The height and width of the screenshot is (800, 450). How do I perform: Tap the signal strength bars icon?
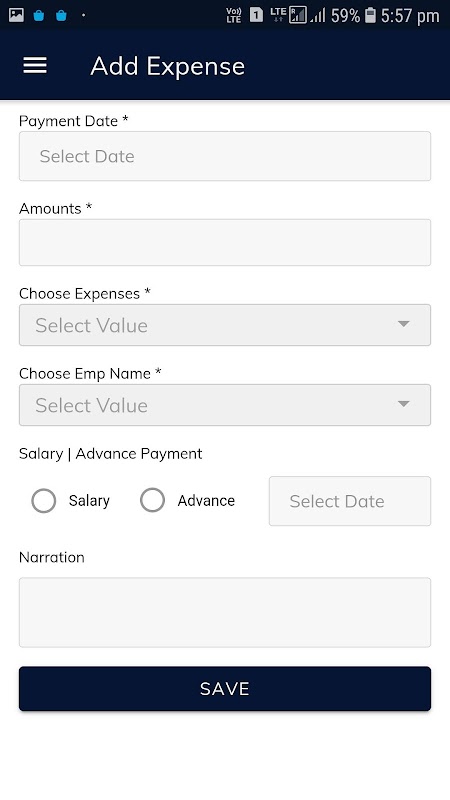click(x=318, y=16)
